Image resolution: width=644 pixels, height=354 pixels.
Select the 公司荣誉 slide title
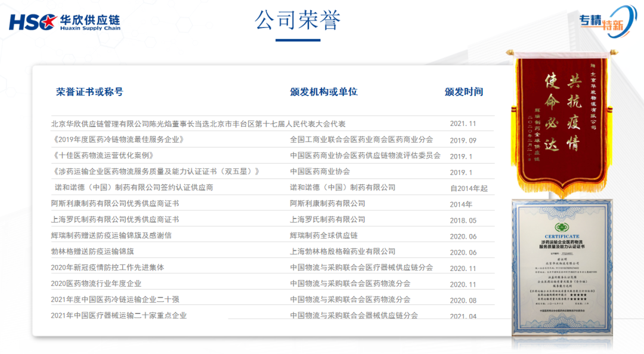[x=298, y=20]
